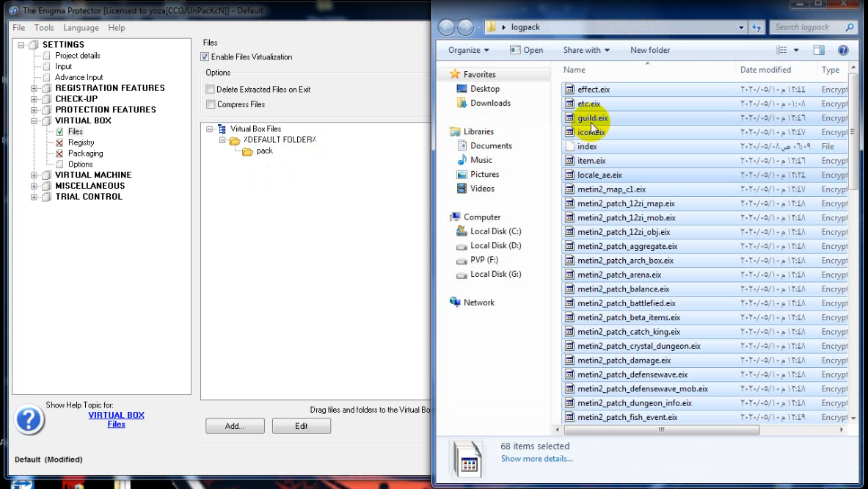Click the Virtual Box Files root icon
This screenshot has height=489, width=868.
point(222,128)
